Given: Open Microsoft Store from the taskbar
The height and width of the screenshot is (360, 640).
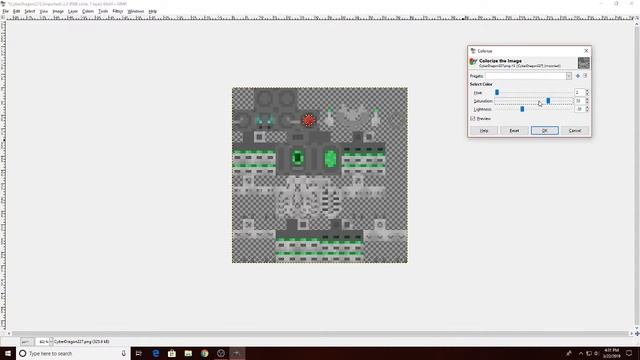Looking at the screenshot, I should [x=172, y=353].
